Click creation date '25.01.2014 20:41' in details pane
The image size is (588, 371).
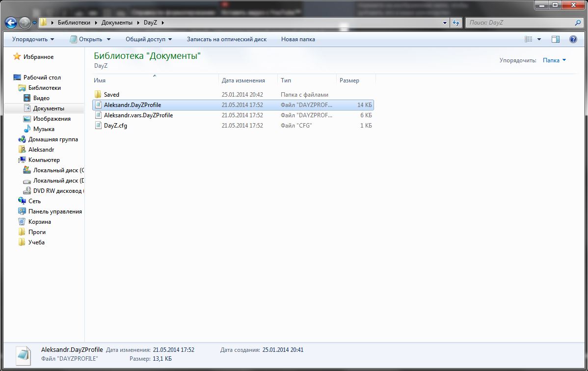[283, 350]
